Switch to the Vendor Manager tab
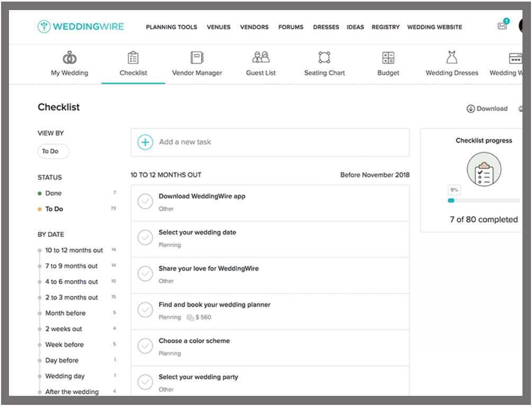Viewport: 532px width, 407px height. tap(197, 73)
